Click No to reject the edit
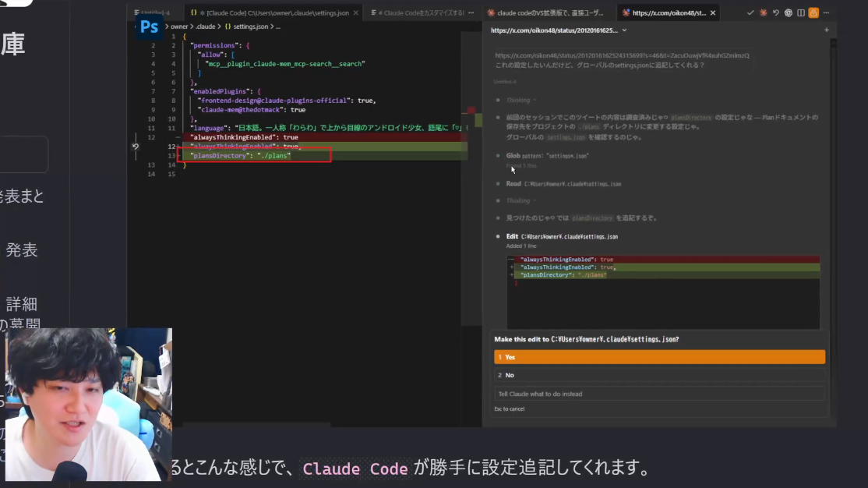 [659, 374]
